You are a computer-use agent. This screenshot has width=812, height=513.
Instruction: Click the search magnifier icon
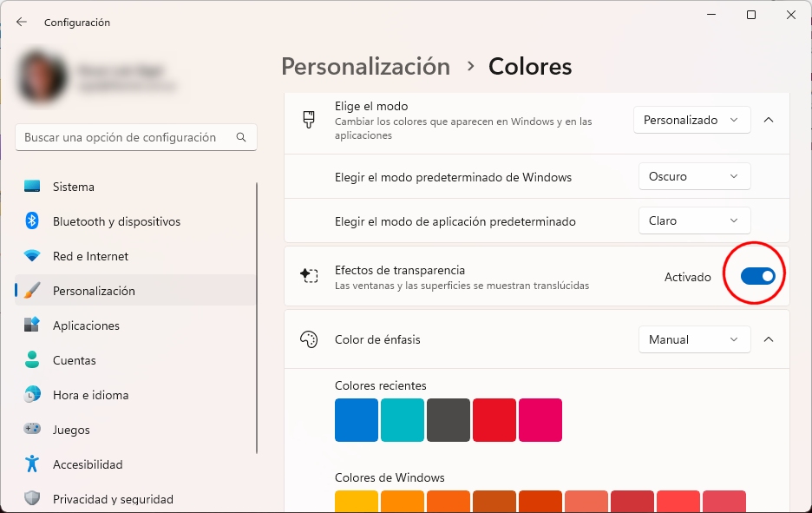(x=241, y=137)
